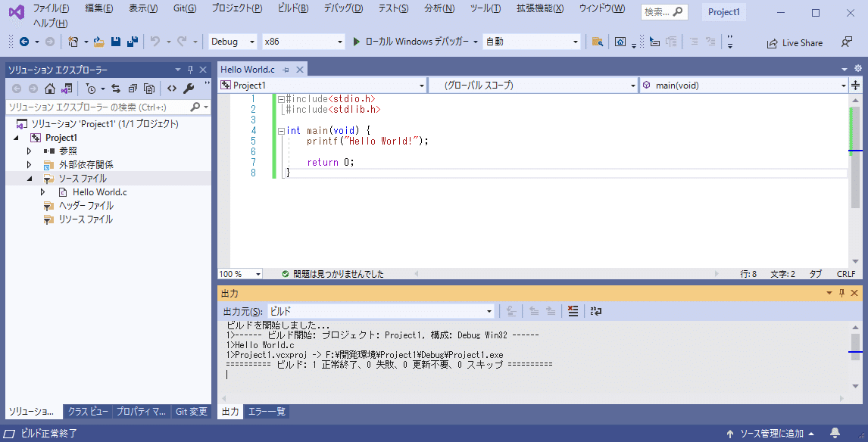Clear all text in the Output window
Viewport: 868px width, 442px height.
tap(573, 310)
